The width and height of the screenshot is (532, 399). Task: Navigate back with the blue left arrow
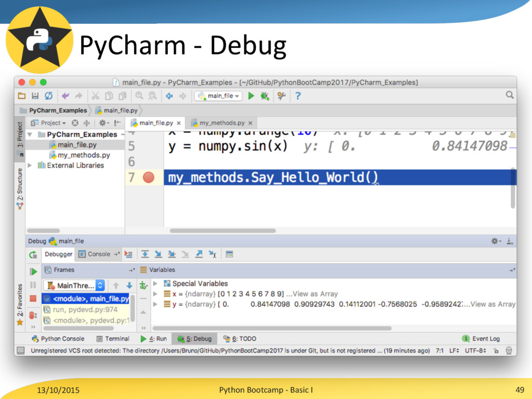click(169, 96)
